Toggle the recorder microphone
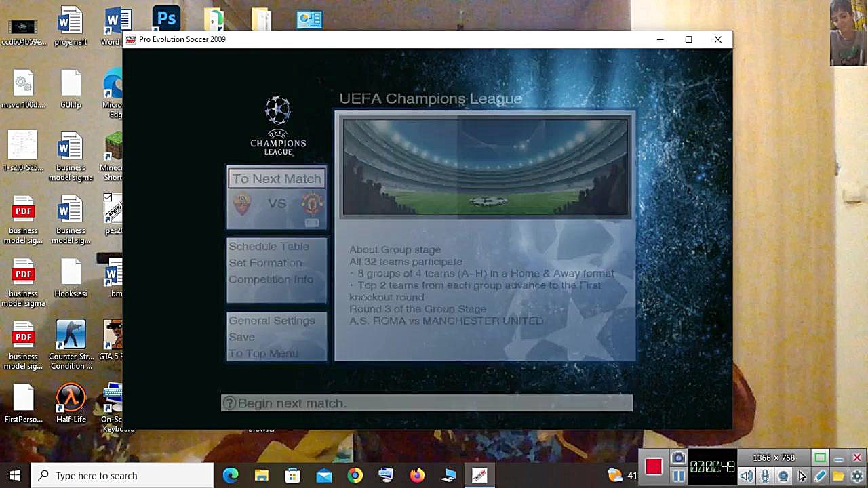This screenshot has width=868, height=488. point(765,476)
